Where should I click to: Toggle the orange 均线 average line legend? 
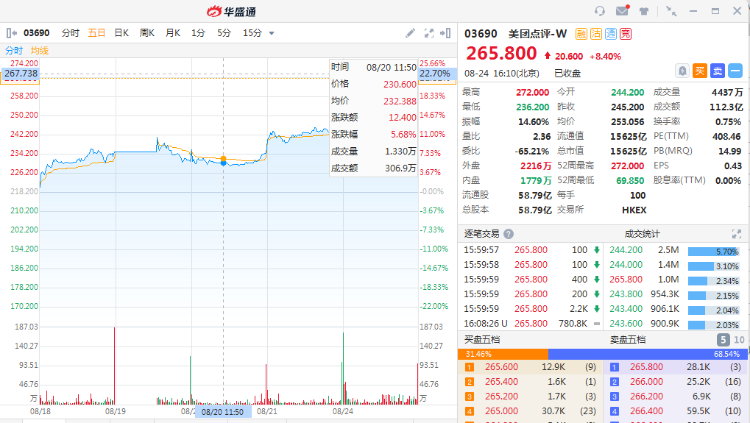pos(40,51)
